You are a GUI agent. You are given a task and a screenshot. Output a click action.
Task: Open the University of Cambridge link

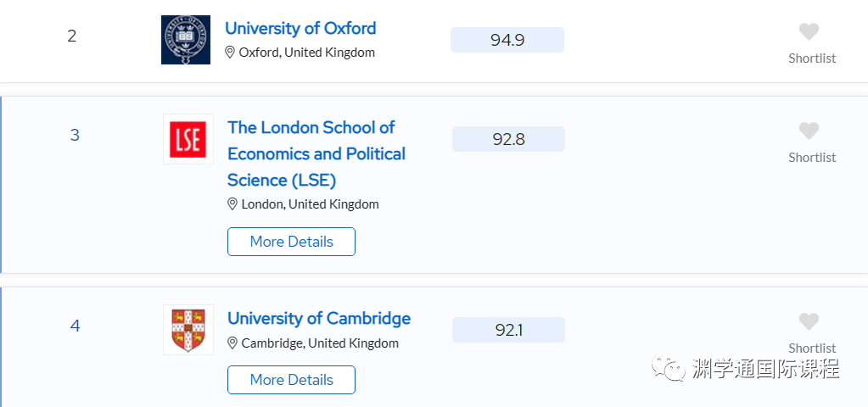[319, 319]
